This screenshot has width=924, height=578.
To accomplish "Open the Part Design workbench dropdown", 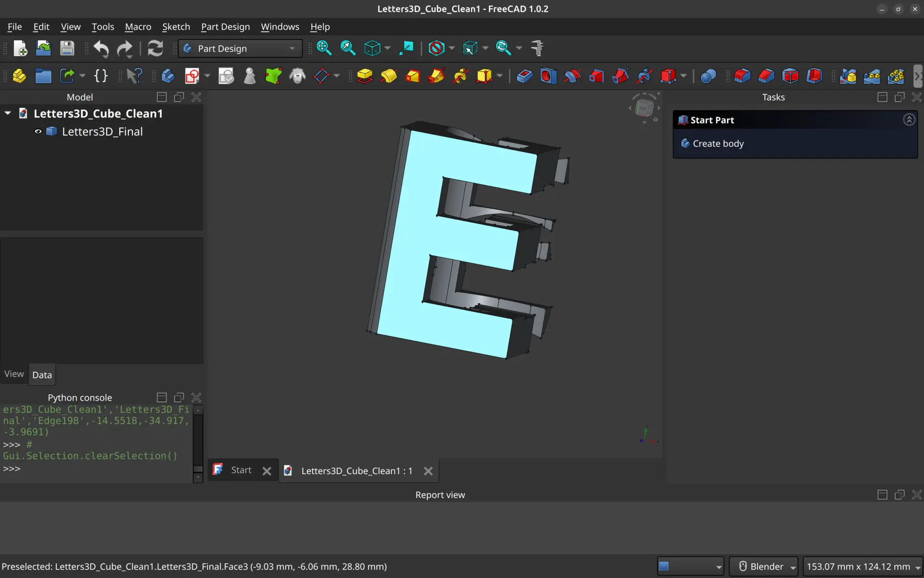I will [x=240, y=49].
